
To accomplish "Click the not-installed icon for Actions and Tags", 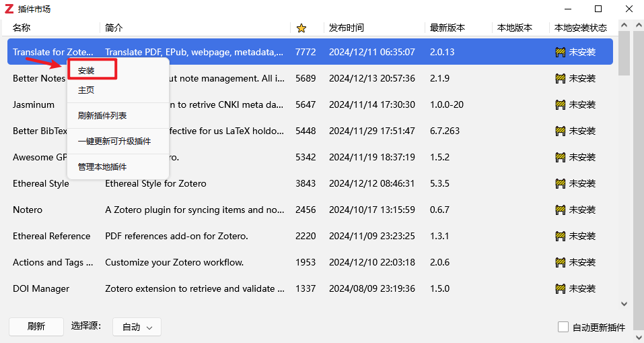I will click(x=560, y=262).
